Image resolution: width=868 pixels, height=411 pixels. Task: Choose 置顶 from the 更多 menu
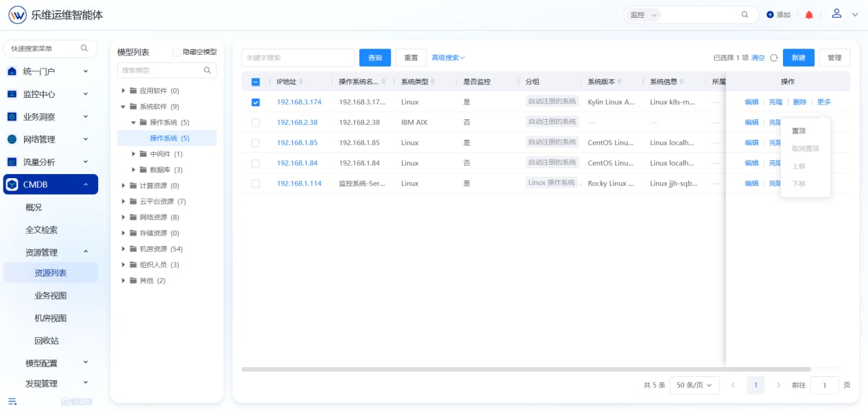(x=799, y=131)
